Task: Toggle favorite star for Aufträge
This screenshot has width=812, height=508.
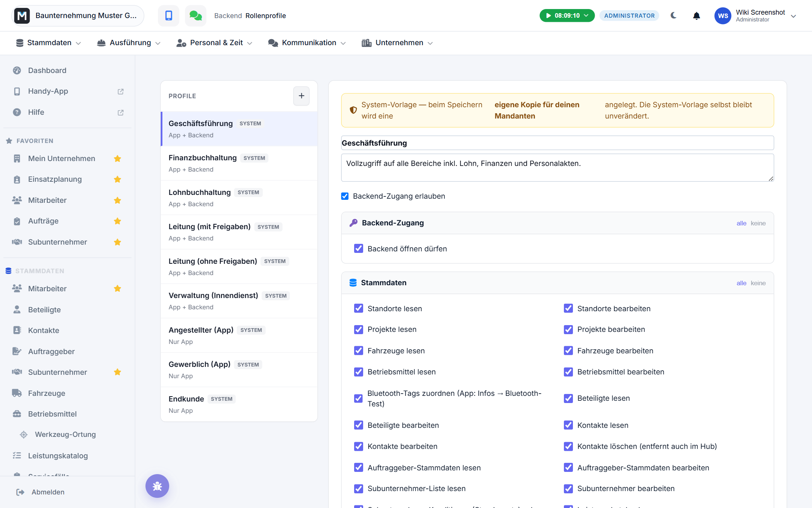Action: (x=118, y=221)
